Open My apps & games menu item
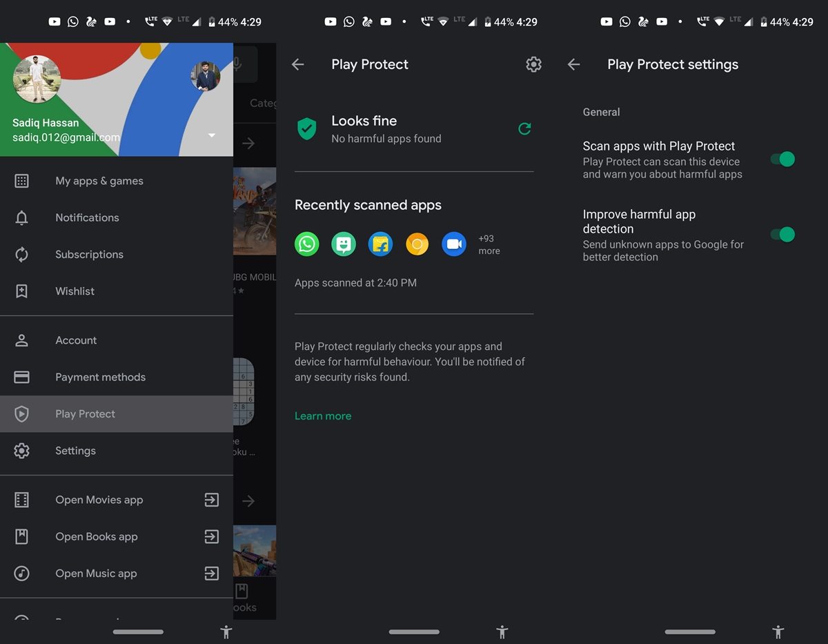This screenshot has width=828, height=644. coord(117,181)
